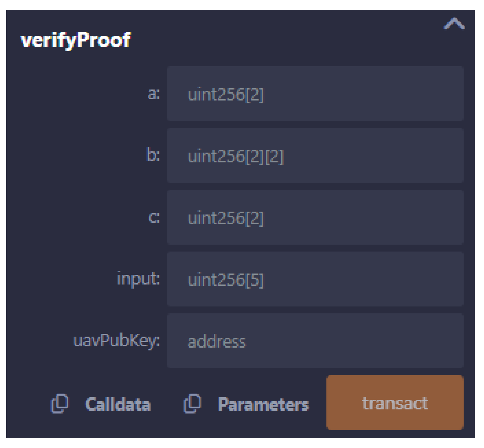Click the 'b:' parameter label
This screenshot has height=448, width=484.
click(x=153, y=155)
